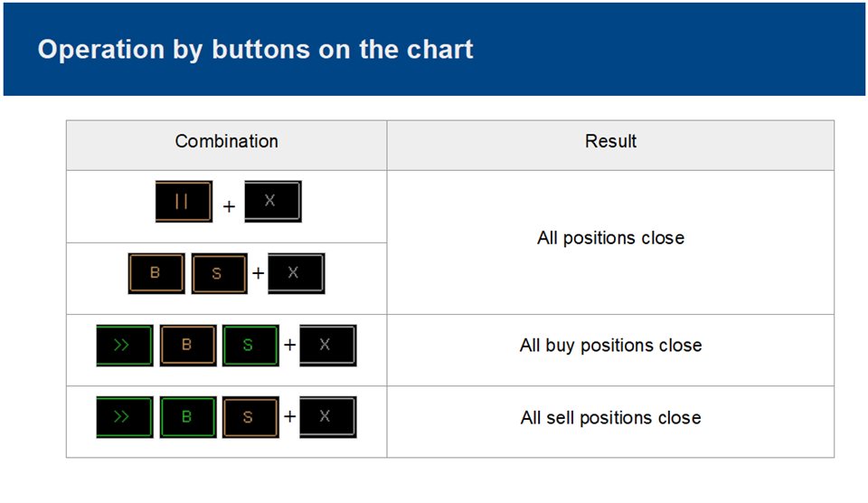The image size is (868, 503).
Task: Click green S button in buy positions row
Action: coord(250,346)
